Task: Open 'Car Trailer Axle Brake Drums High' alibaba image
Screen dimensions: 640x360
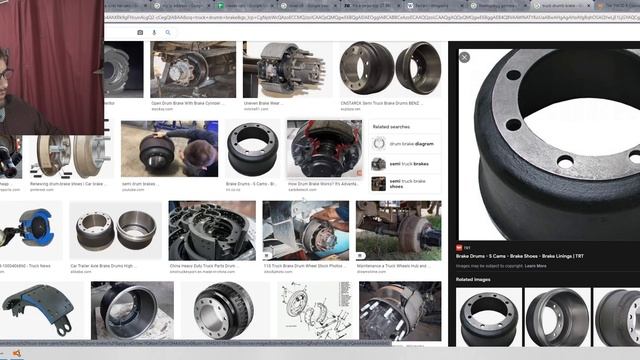Action: tap(116, 230)
